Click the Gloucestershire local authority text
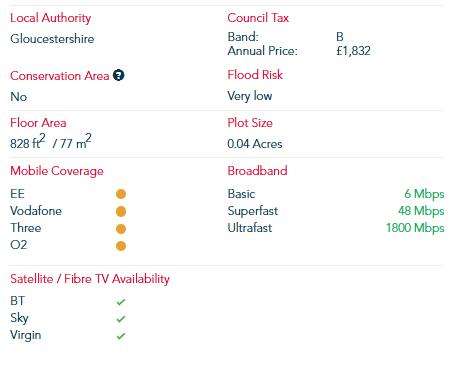This screenshot has width=453, height=380. [52, 39]
